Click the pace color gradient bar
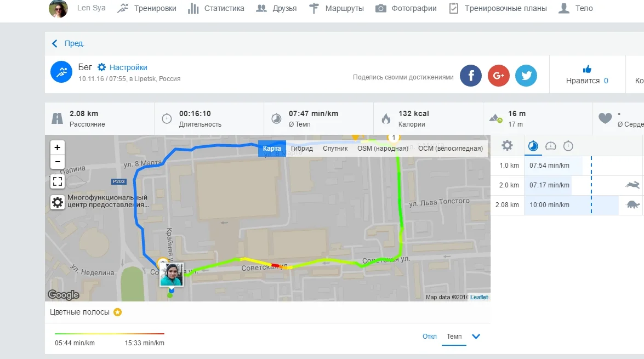Screen dimensions: 644x359 pyautogui.click(x=109, y=334)
